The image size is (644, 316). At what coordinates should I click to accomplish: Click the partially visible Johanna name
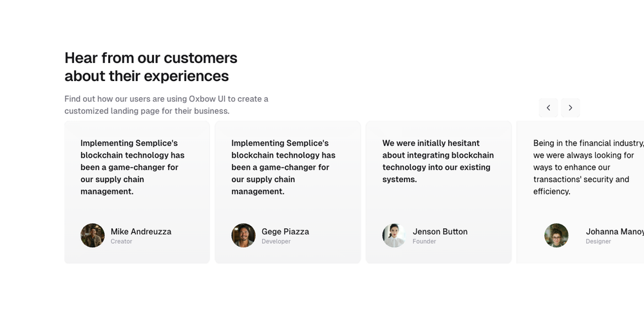point(614,232)
